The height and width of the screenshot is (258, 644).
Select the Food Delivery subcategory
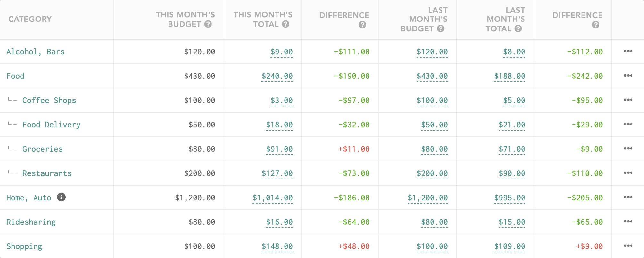[51, 125]
